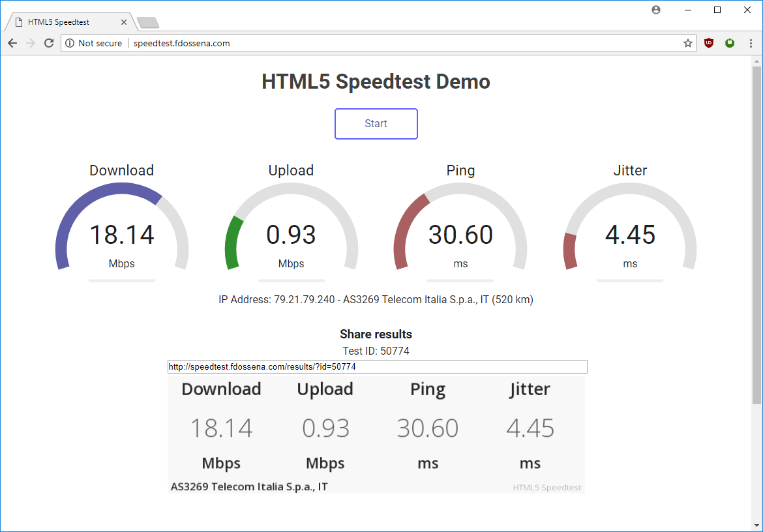Screen dimensions: 763x532
Task: Click the green extension icon
Action: (730, 43)
